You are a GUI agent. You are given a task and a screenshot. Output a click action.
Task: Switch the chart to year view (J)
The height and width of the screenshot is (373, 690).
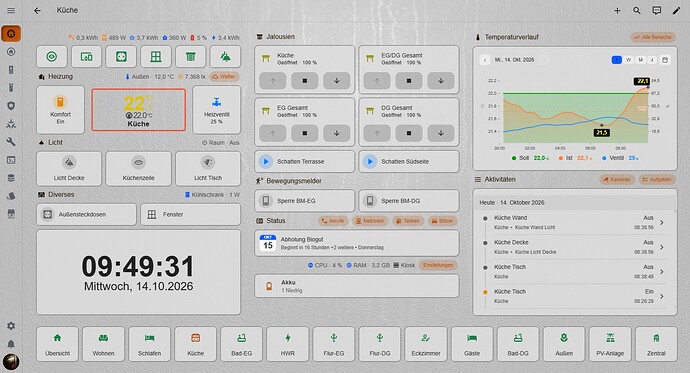coord(652,60)
